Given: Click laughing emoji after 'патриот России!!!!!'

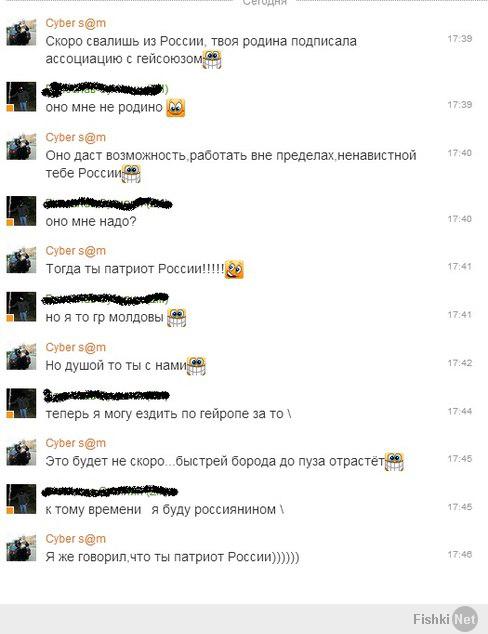Looking at the screenshot, I should (234, 269).
